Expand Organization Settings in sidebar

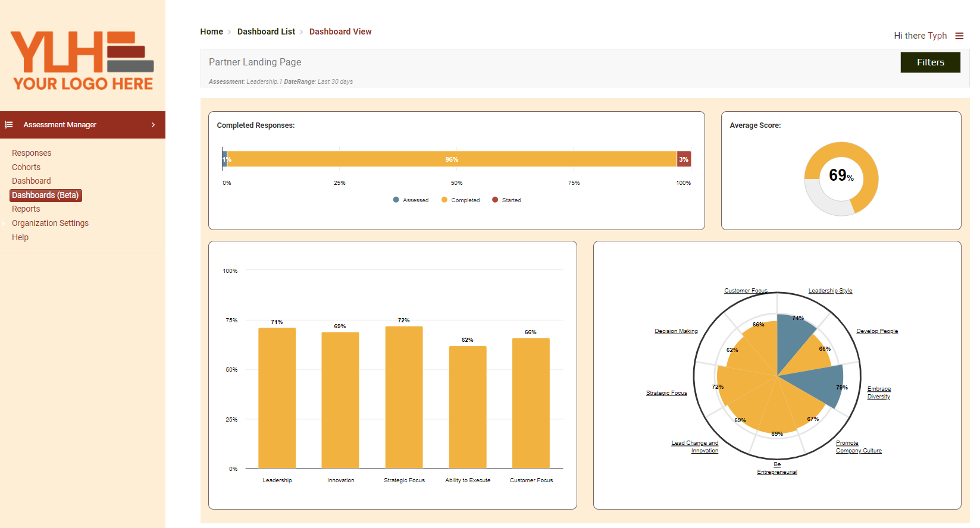tap(50, 223)
